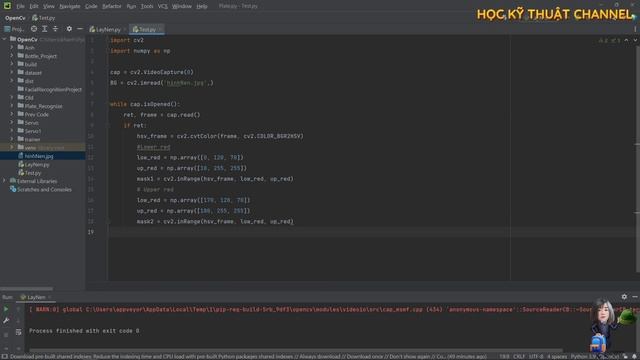Click the Always download link in notification
Image resolution: width=640 pixels, height=360 pixels.
click(x=320, y=357)
